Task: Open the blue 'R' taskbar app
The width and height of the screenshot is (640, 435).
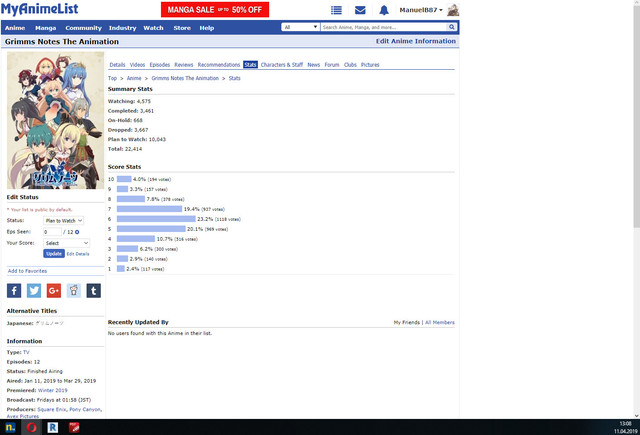Action: [x=53, y=427]
